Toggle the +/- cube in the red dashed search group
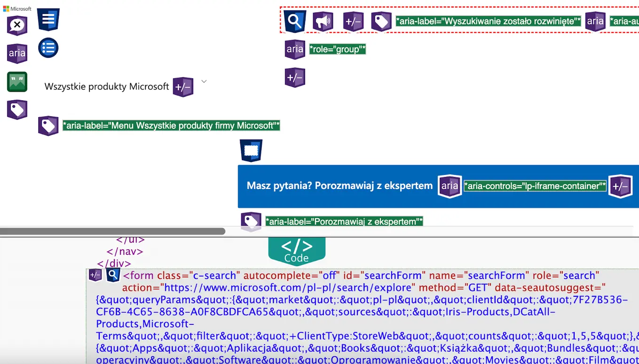The image size is (639, 364). tap(353, 21)
